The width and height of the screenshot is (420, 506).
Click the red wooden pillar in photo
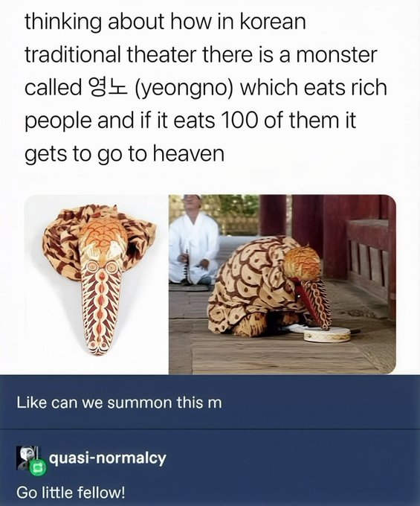click(x=272, y=214)
